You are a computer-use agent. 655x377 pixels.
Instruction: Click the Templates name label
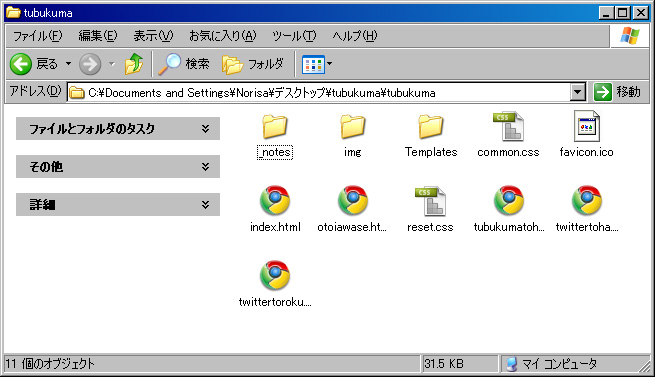pyautogui.click(x=431, y=152)
